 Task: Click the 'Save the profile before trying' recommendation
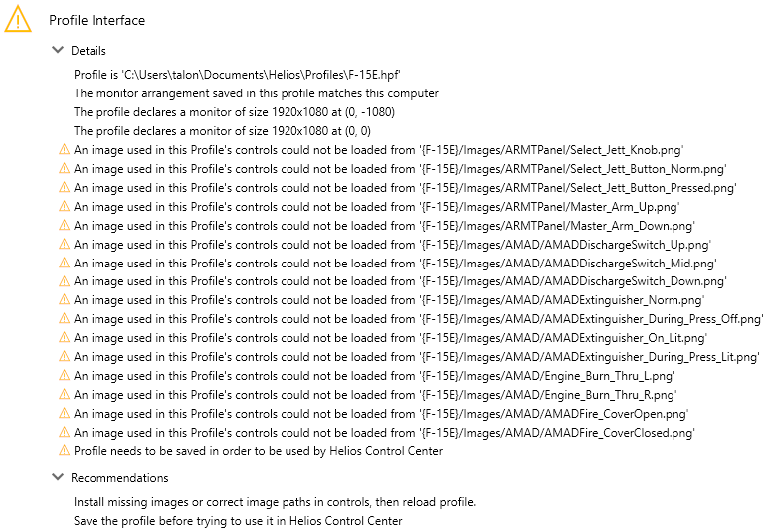pyautogui.click(x=238, y=521)
